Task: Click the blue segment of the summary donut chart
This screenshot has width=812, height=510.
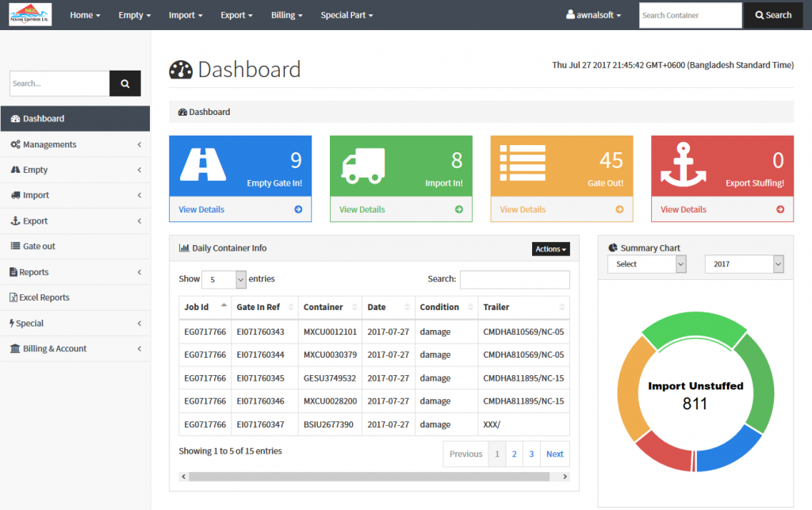Action: pyautogui.click(x=730, y=451)
